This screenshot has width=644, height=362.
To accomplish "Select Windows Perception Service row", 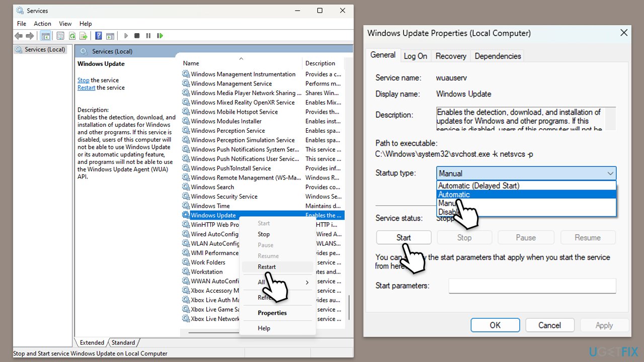I will (x=262, y=131).
